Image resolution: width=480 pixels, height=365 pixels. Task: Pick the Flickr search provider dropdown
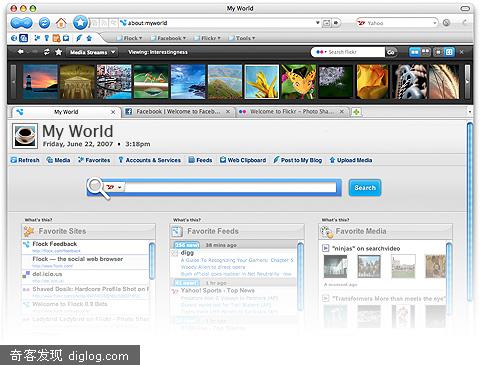click(x=321, y=52)
